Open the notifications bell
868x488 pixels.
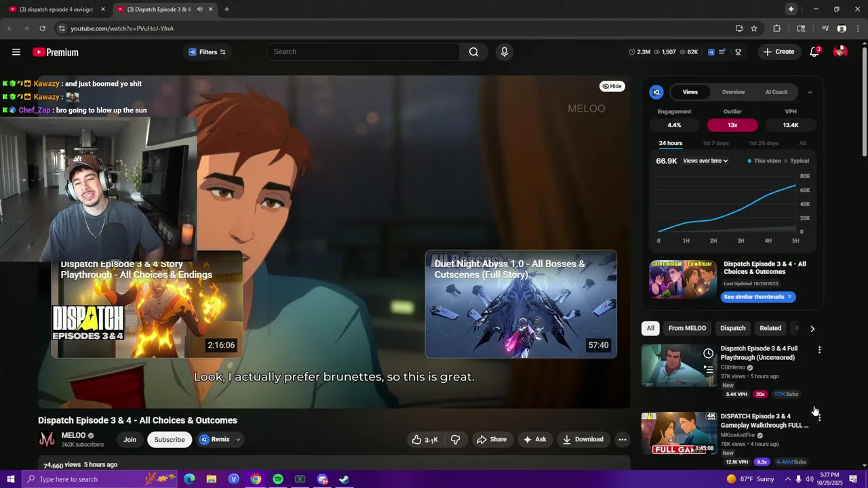(814, 52)
